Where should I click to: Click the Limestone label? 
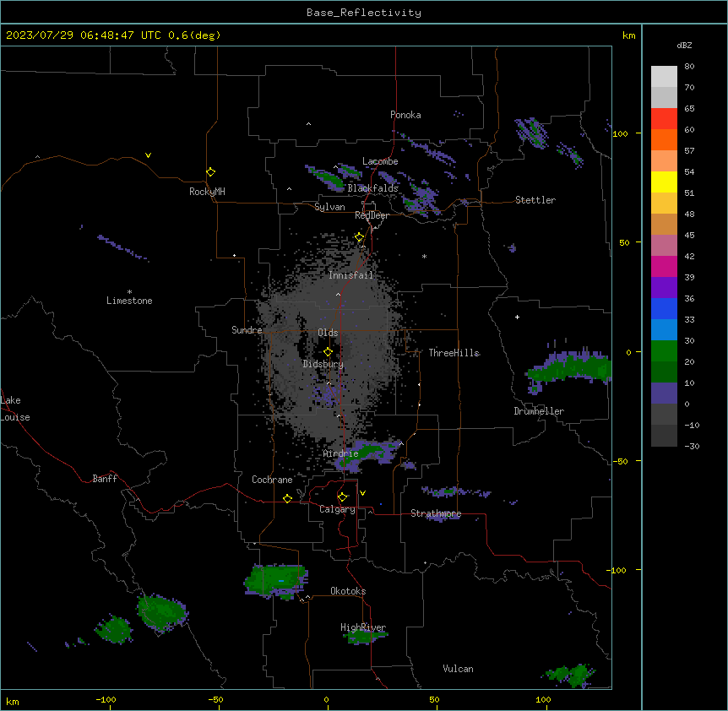(129, 301)
